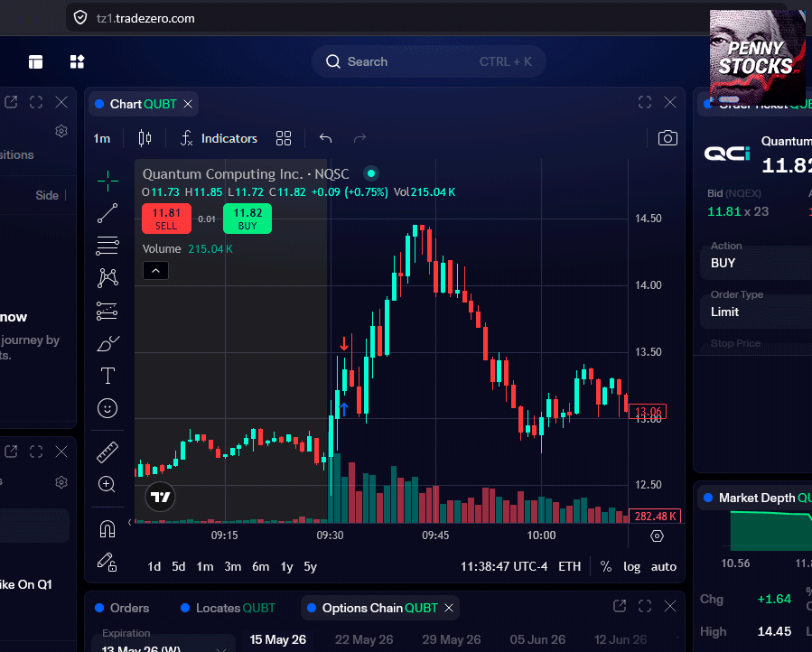Pop out the Options Chain panel
This screenshot has height=652, width=812.
(620, 606)
